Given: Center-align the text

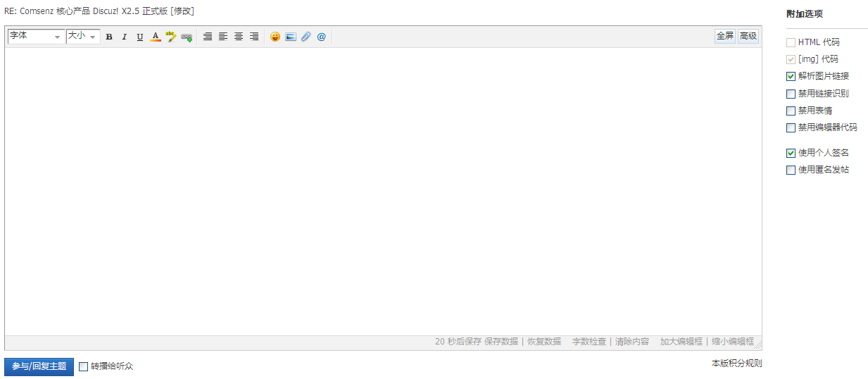Looking at the screenshot, I should (239, 37).
